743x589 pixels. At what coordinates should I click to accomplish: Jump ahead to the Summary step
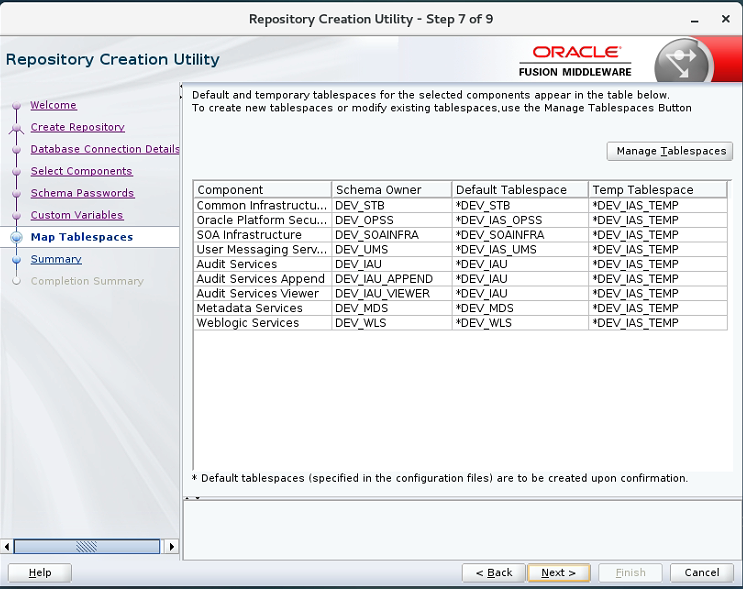(56, 259)
